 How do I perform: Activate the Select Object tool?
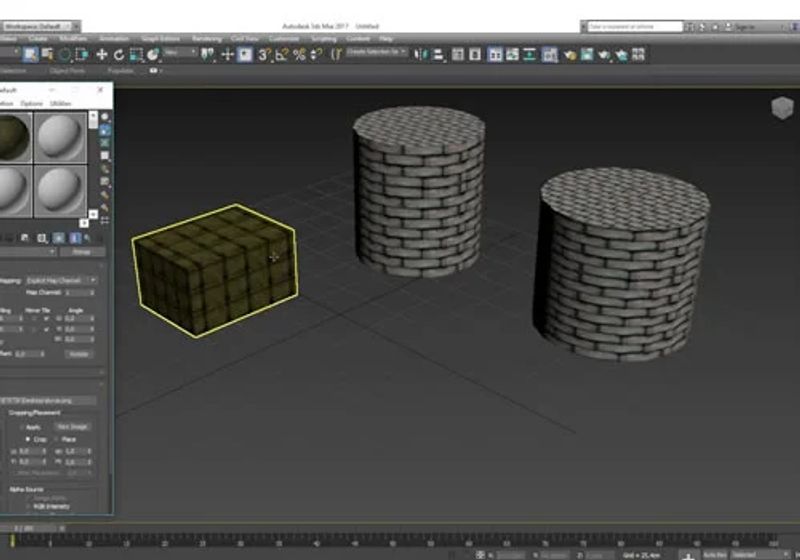coord(30,54)
